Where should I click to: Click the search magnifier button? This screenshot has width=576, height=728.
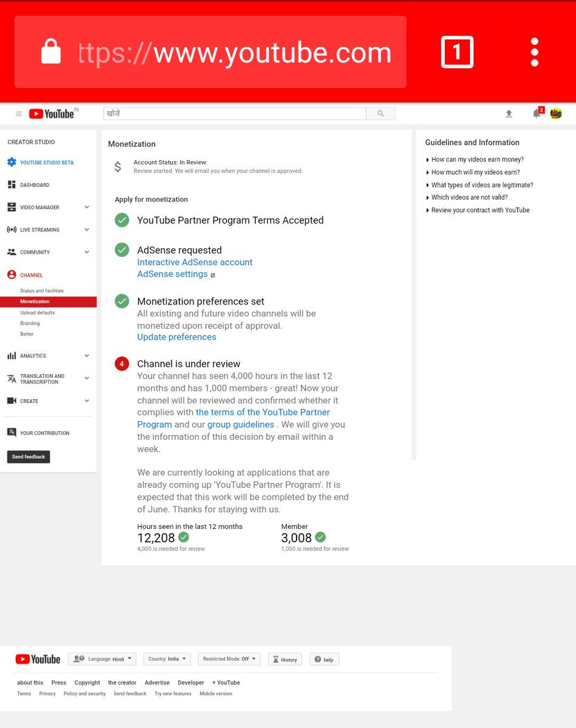click(381, 113)
